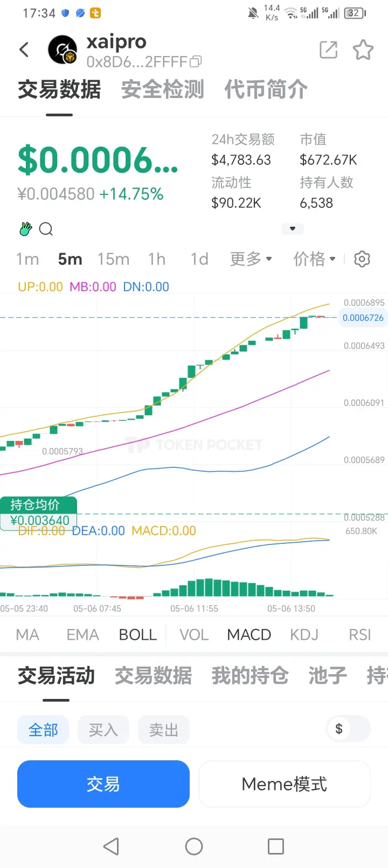Image resolution: width=388 pixels, height=868 pixels.
Task: Tap the 持仓均价 label on chart
Action: coord(38,505)
